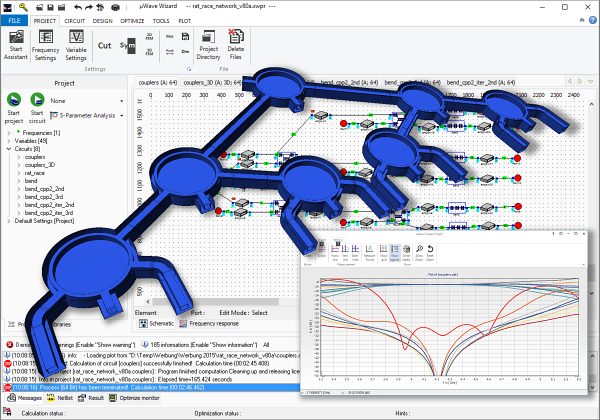Toggle the Sym symmetry button

127,46
